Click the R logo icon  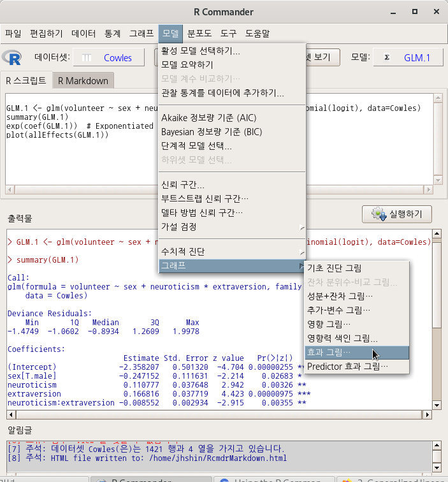pos(11,57)
